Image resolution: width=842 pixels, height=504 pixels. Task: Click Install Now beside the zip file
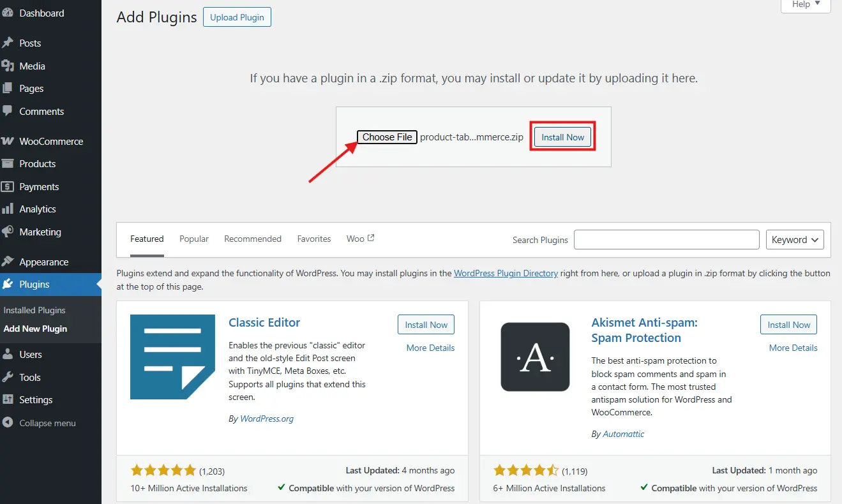(563, 137)
